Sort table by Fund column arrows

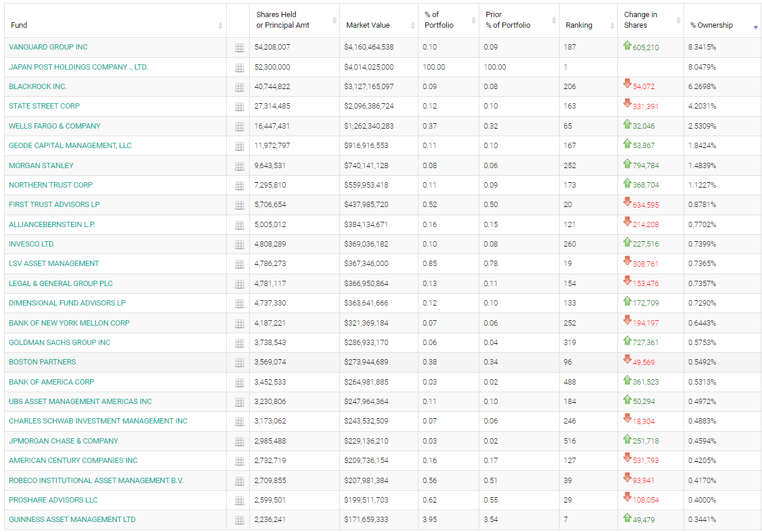(220, 26)
